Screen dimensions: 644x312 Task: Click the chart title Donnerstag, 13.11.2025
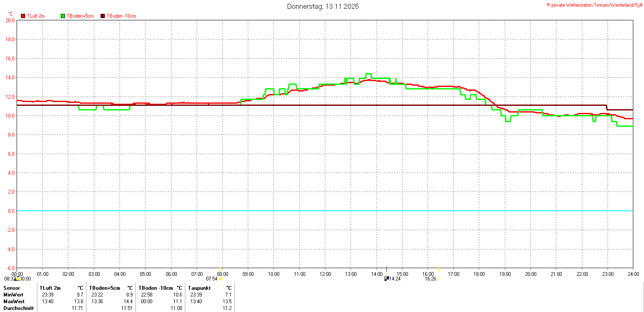(323, 6)
